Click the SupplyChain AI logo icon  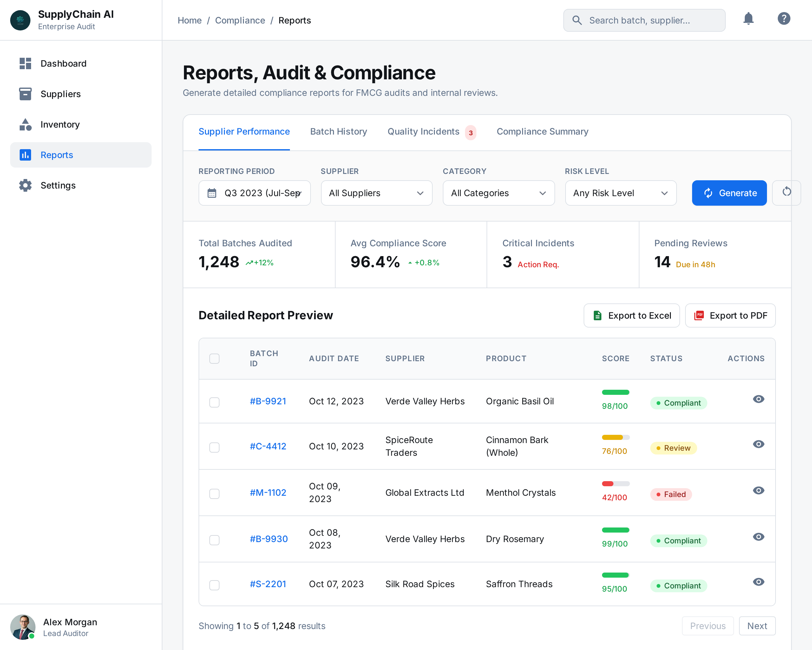20,20
